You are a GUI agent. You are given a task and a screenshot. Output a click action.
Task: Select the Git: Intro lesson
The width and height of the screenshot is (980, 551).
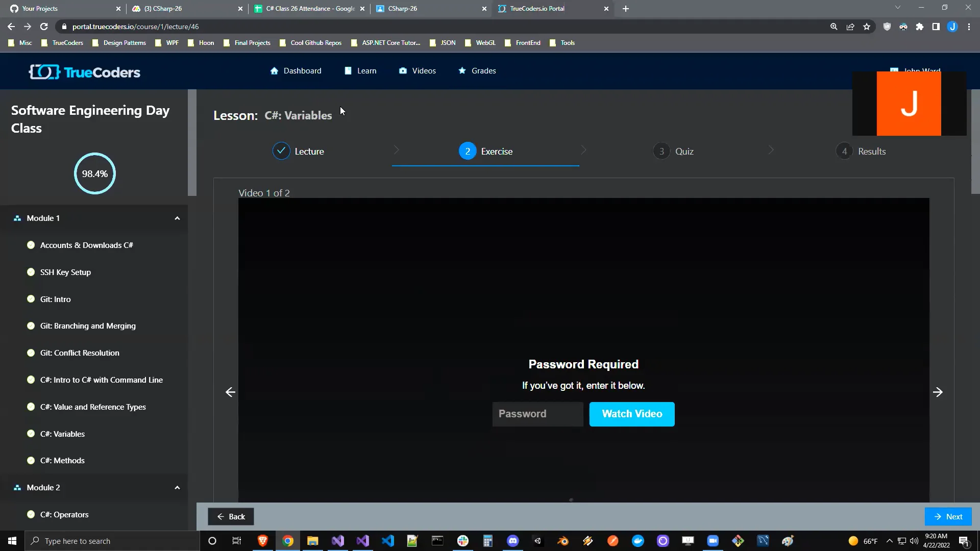(55, 299)
